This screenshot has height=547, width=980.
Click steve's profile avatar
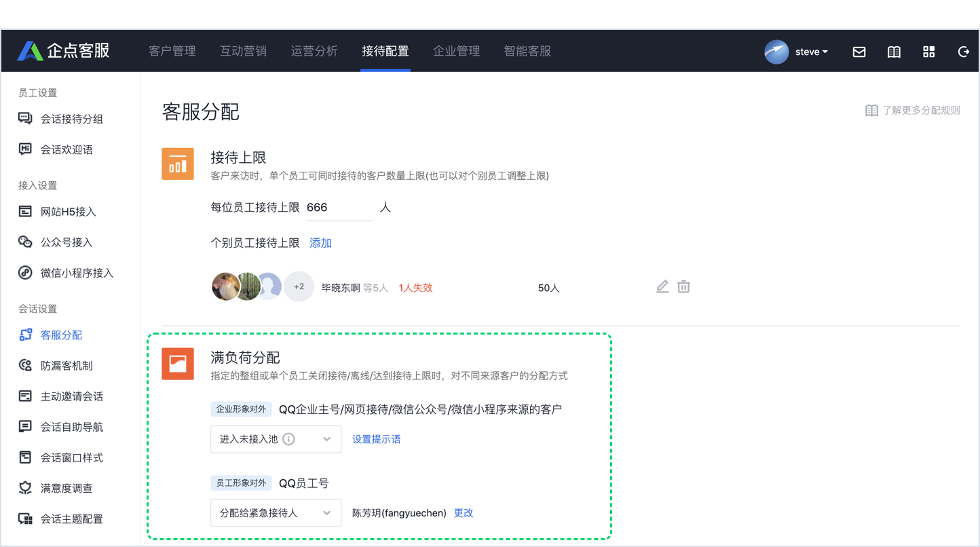tap(776, 52)
